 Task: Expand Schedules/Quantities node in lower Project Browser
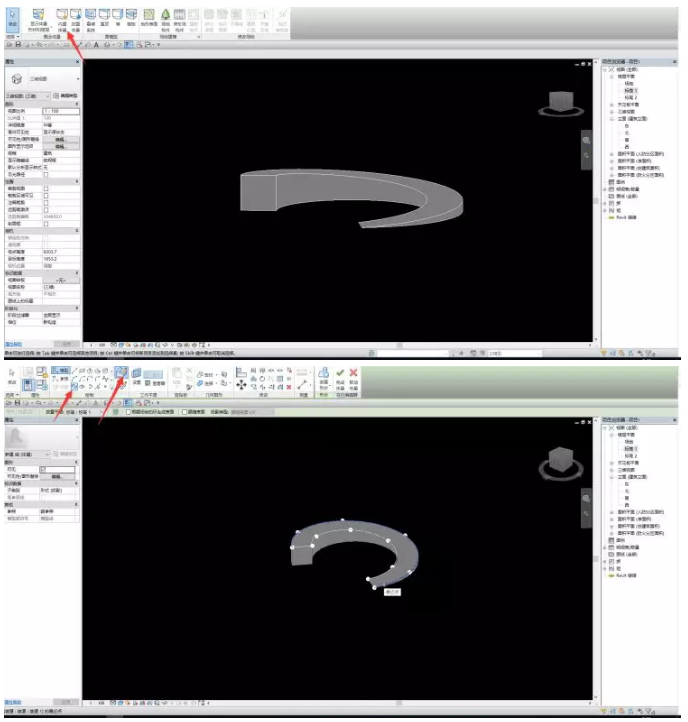pos(605,547)
